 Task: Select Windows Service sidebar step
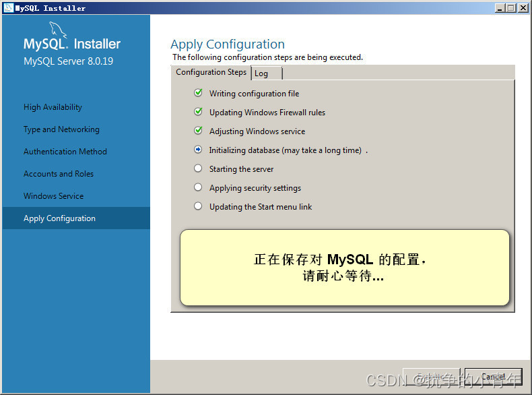point(54,196)
